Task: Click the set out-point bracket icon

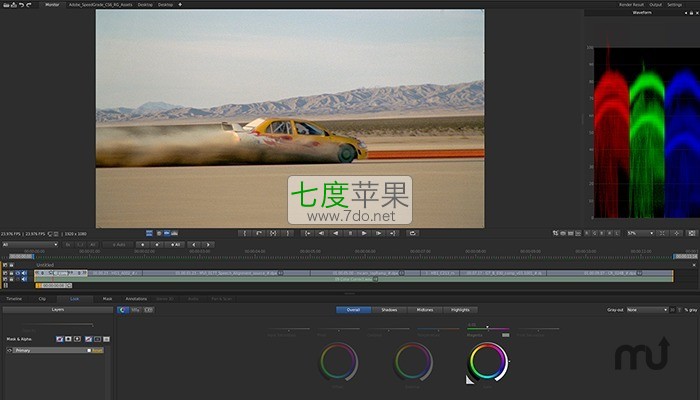Action: (288, 233)
